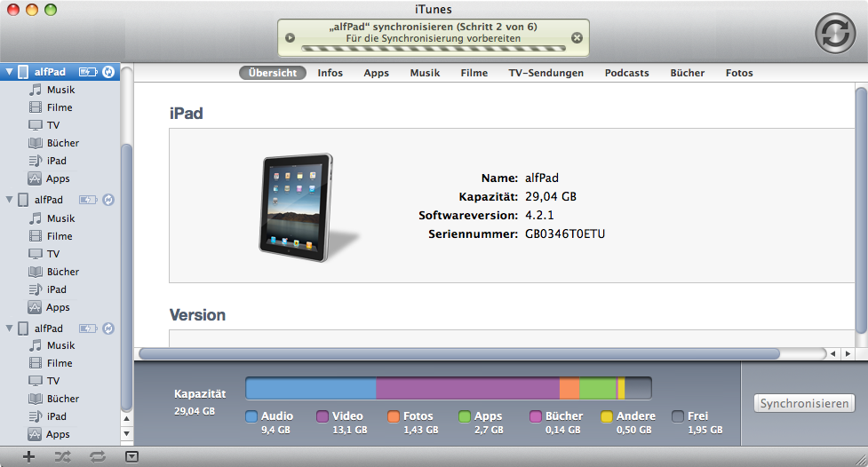Click the arrow icon in the status display
Screen dimensions: 868x467
(x=290, y=37)
